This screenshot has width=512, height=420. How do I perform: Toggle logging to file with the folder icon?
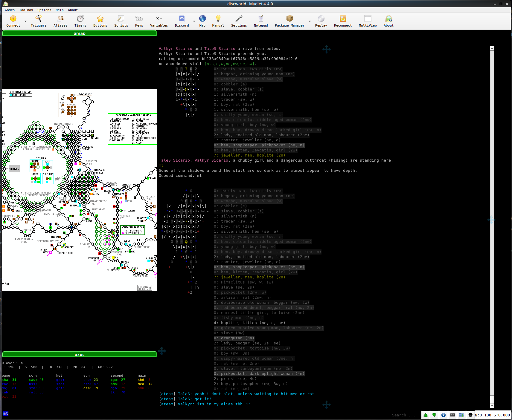(x=461, y=415)
